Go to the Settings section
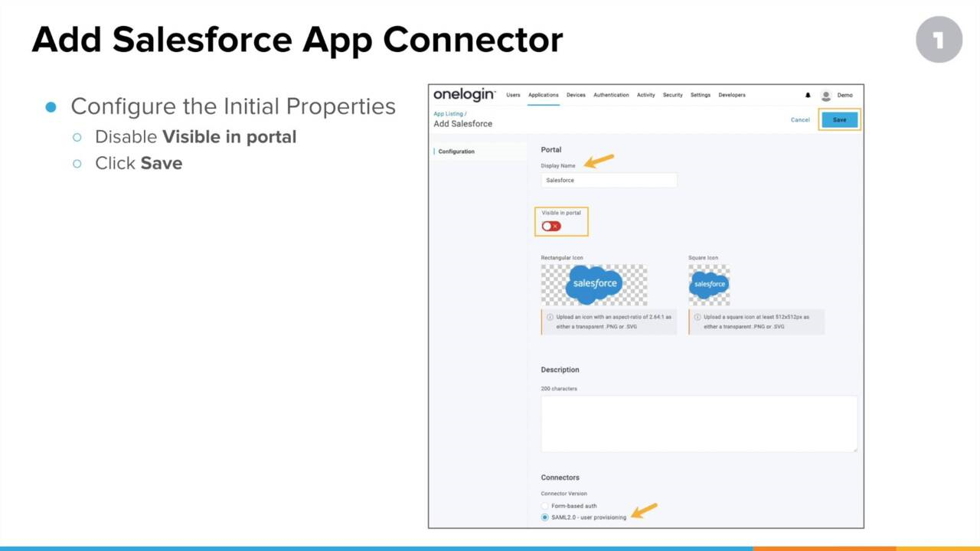The width and height of the screenshot is (980, 551). [x=700, y=95]
